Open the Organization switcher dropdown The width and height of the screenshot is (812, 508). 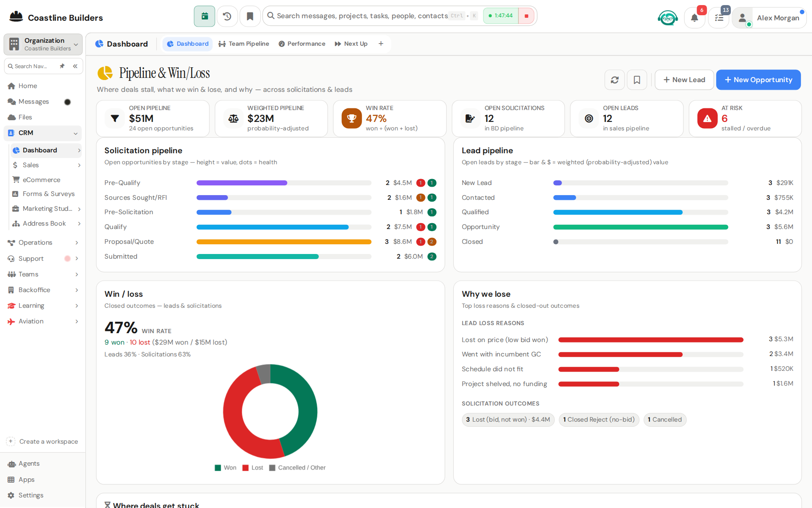coord(43,44)
